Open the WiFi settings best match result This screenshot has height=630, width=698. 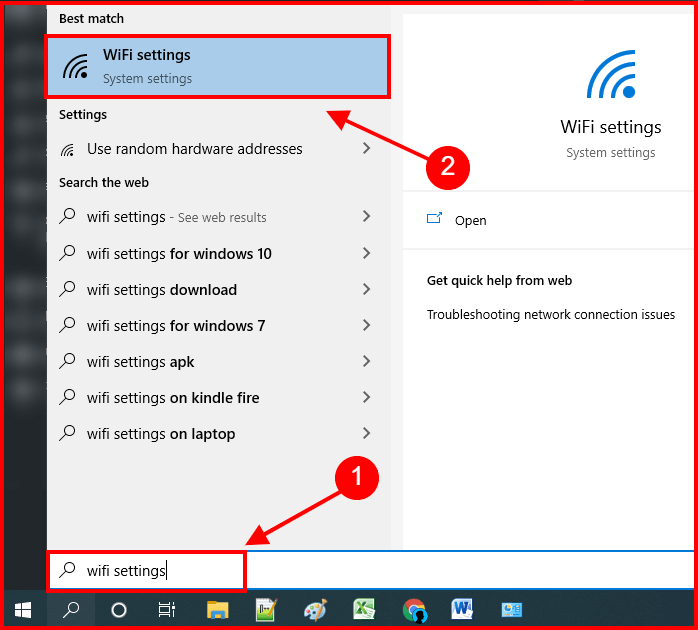point(217,66)
